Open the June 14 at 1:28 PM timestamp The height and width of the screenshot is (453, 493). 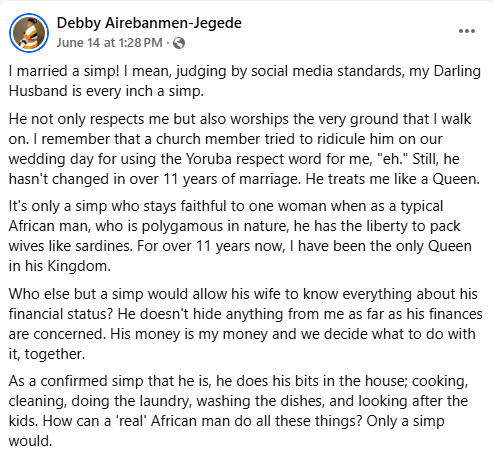tap(109, 43)
